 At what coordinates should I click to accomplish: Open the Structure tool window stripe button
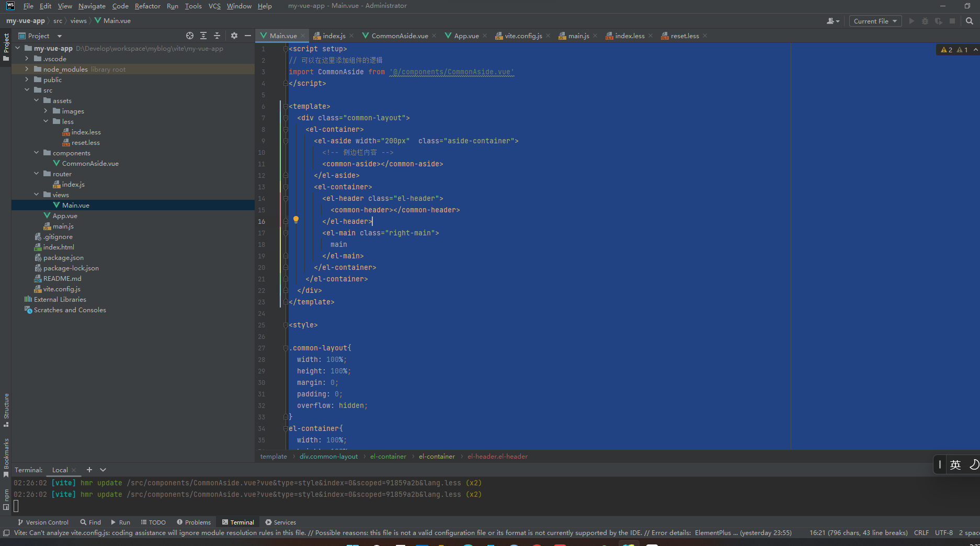[6, 410]
